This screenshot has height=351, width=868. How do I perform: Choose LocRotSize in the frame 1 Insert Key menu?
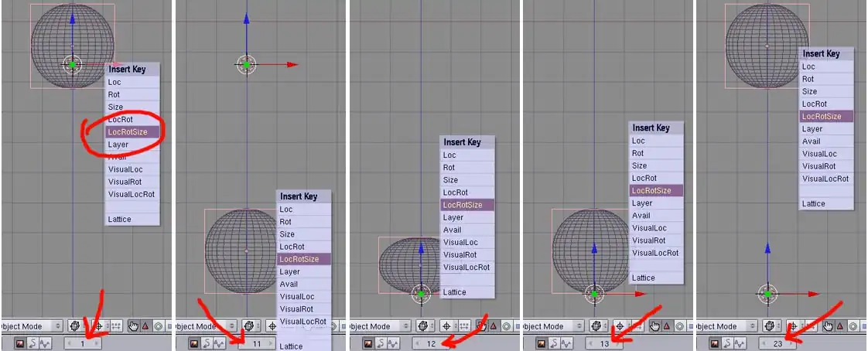[x=128, y=132]
